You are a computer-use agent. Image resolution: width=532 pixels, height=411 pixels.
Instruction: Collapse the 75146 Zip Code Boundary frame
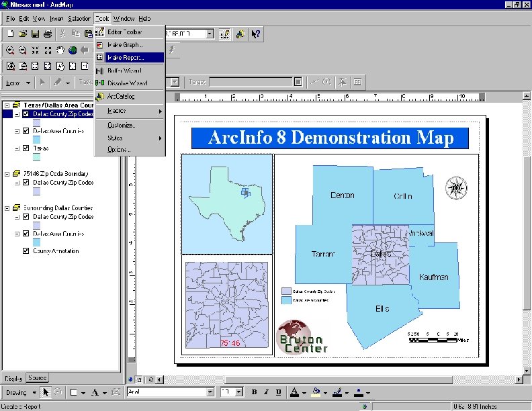tap(7, 174)
